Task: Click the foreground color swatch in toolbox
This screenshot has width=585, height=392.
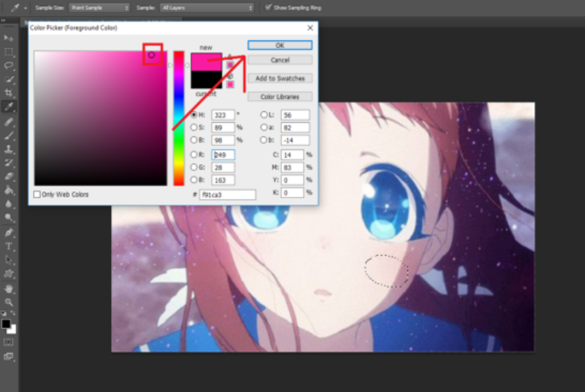Action: [6, 324]
